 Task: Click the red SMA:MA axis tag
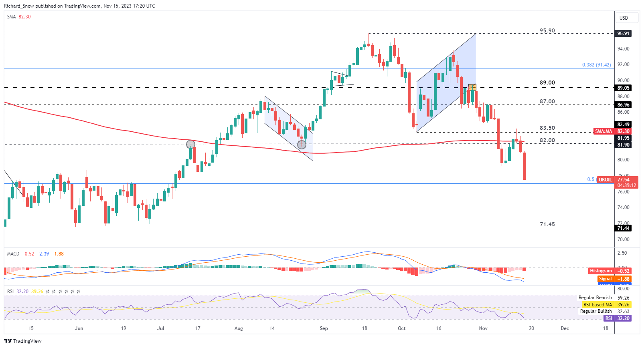(603, 131)
